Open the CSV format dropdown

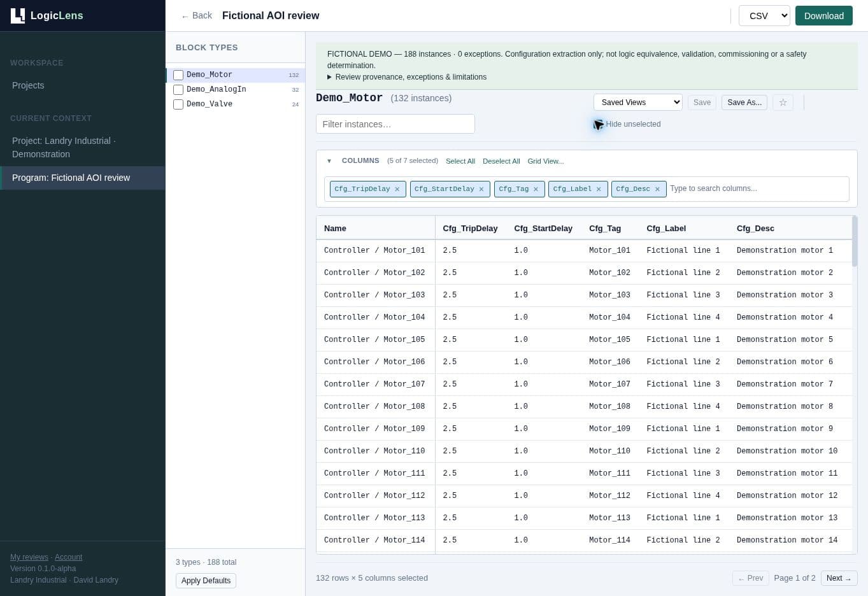click(764, 16)
